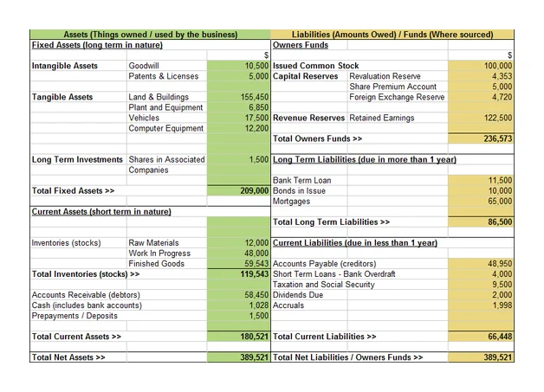Select the Assets (Things owned) header cell
This screenshot has width=544, height=392.
pos(150,35)
